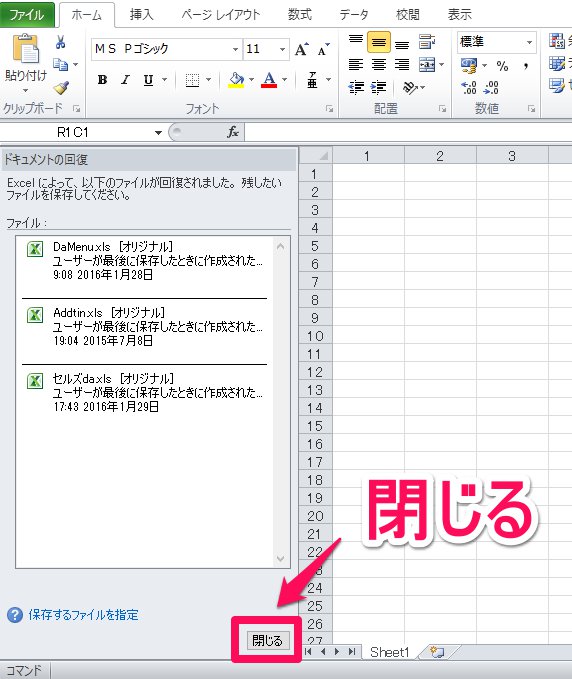This screenshot has height=679, width=572.
Task: Toggle the highlighted middle vertical alignment
Action: click(x=379, y=42)
